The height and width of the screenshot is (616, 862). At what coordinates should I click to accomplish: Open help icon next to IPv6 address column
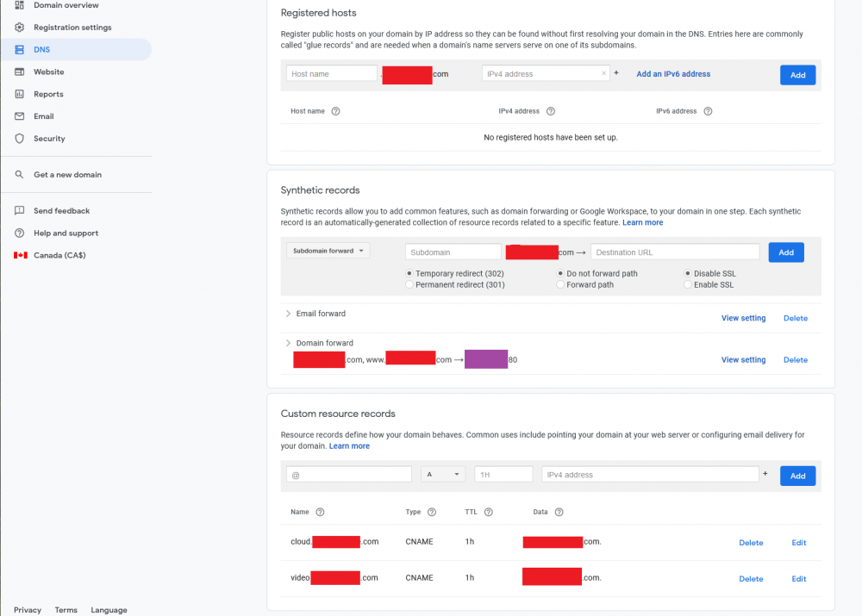(x=708, y=111)
